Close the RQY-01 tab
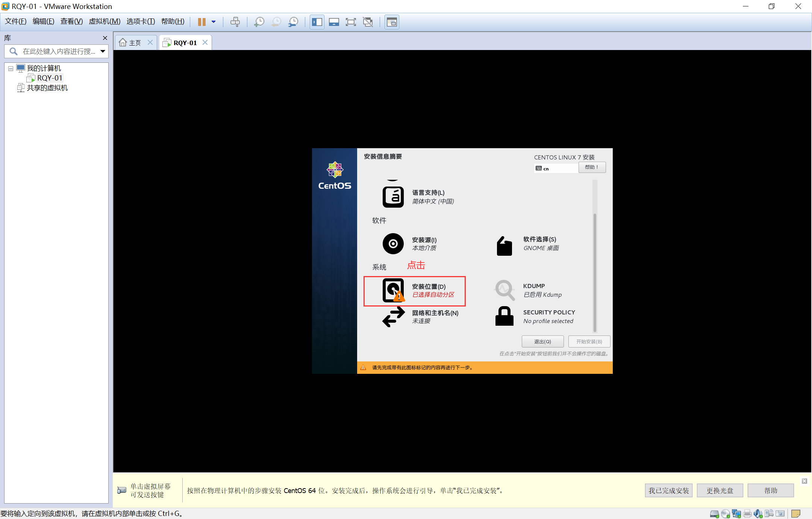Screen dimensions: 812x519 coord(205,42)
